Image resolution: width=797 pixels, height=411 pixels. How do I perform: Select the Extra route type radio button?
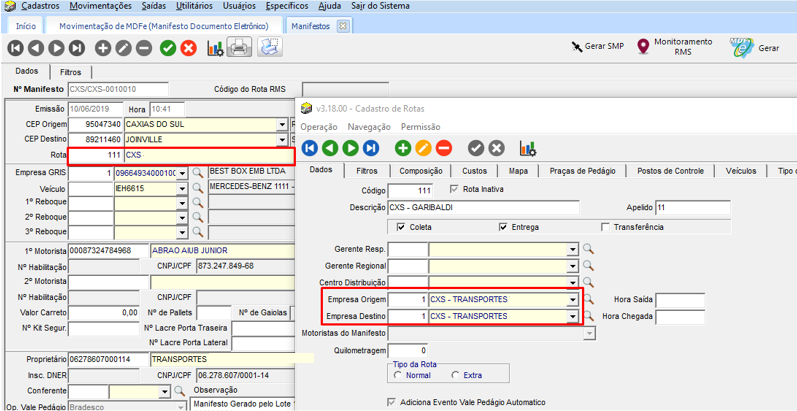[x=456, y=375]
